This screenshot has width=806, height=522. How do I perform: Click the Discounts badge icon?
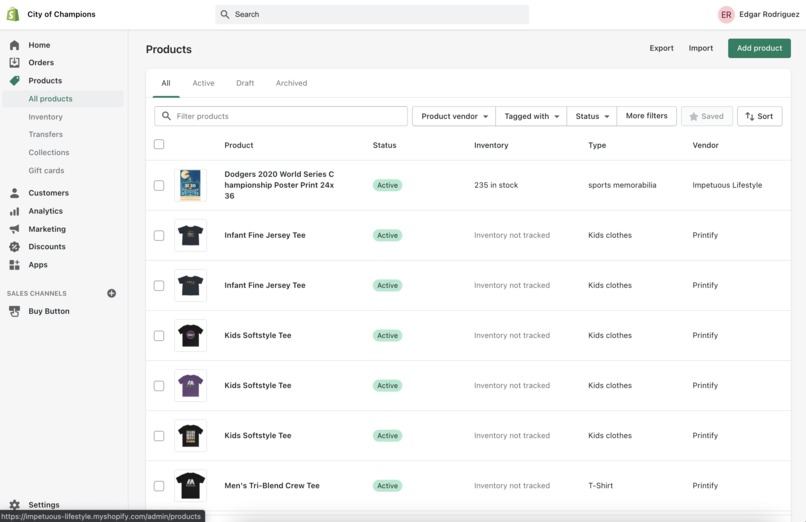pos(14,247)
